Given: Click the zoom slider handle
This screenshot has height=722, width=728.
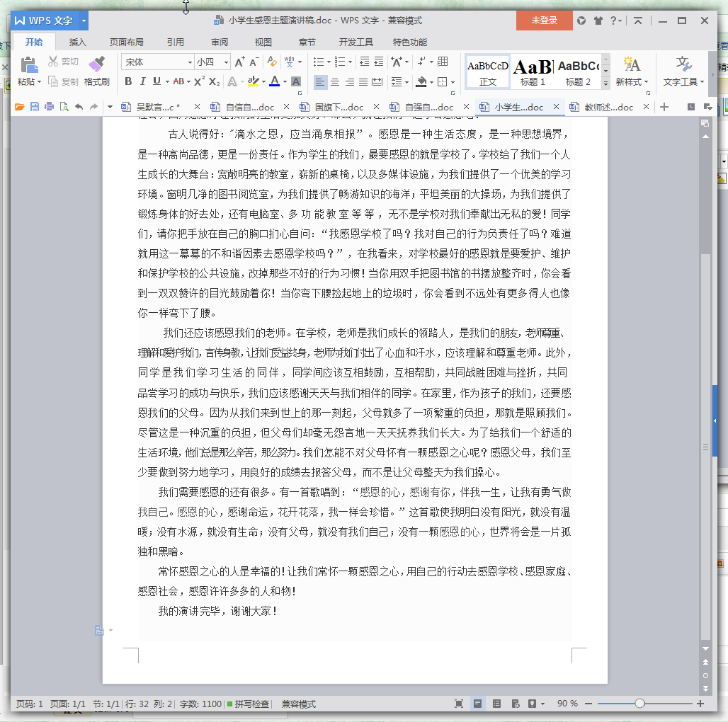Looking at the screenshot, I should (639, 704).
